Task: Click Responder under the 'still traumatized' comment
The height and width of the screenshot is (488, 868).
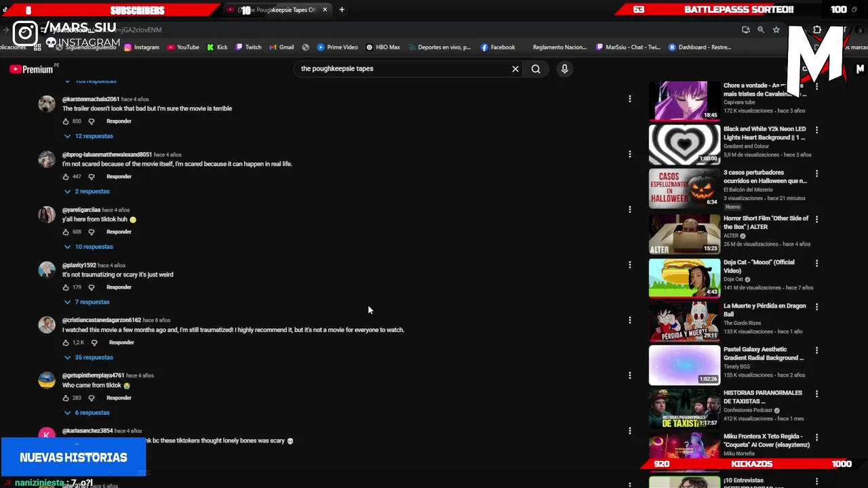Action: [121, 343]
